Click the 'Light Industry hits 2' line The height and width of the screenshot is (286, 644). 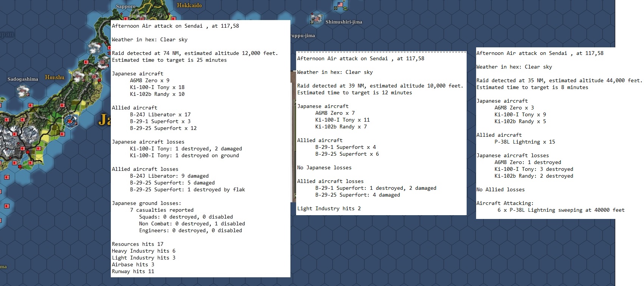tap(329, 209)
